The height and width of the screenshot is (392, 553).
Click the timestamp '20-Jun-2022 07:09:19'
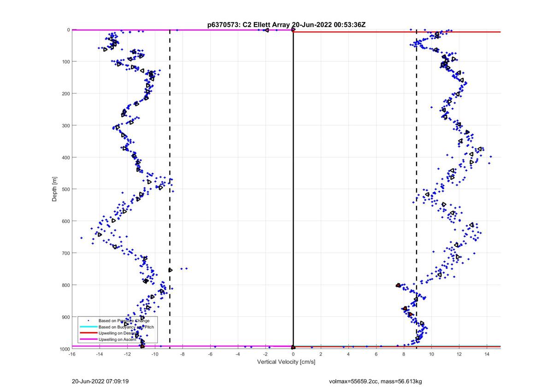(x=100, y=381)
